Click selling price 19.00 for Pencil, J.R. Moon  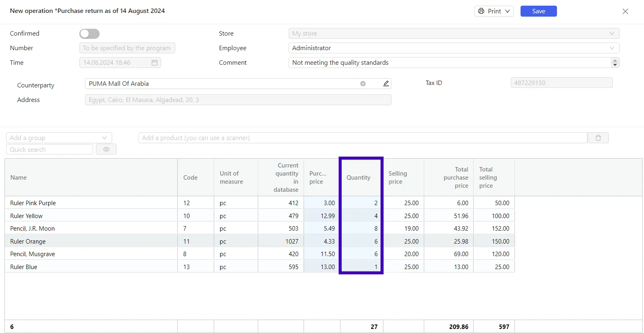tap(404, 229)
